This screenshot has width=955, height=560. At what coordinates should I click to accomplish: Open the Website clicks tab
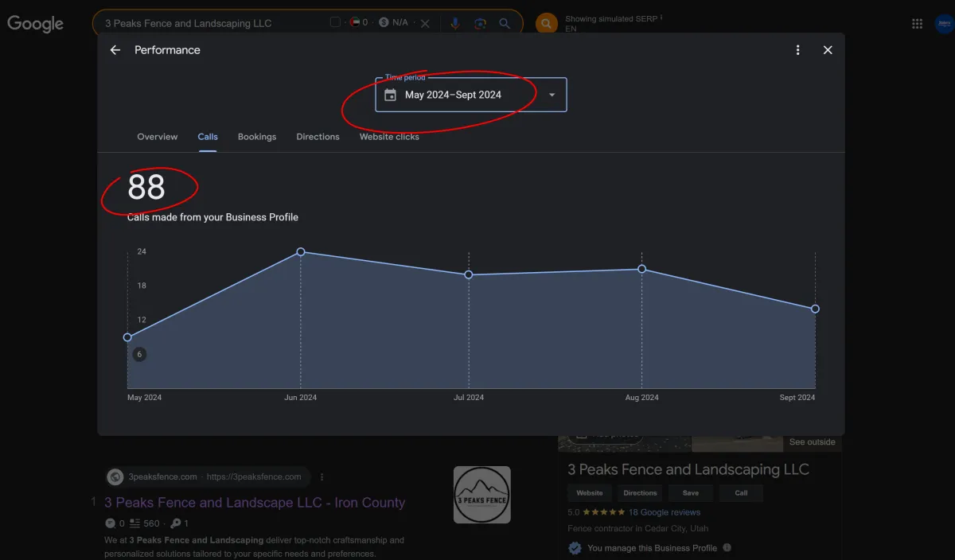point(389,137)
